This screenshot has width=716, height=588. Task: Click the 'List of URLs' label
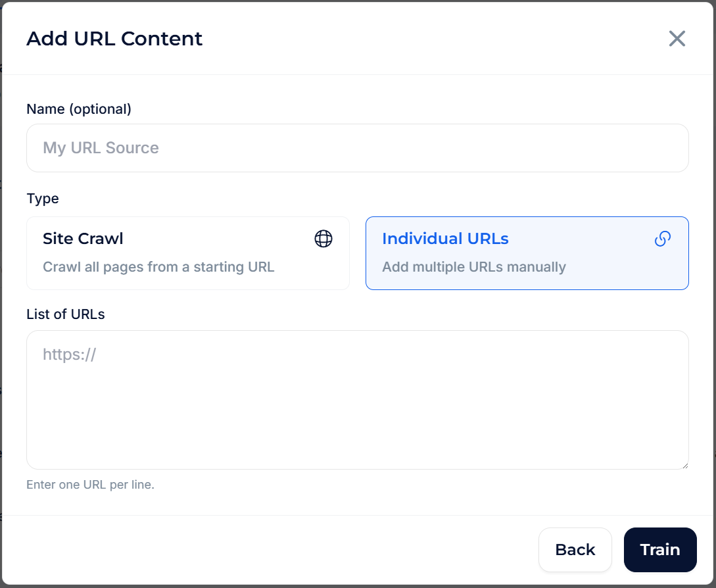pyautogui.click(x=65, y=314)
